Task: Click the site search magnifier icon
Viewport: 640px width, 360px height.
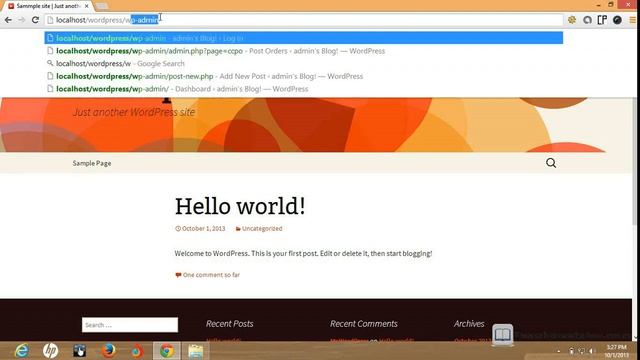Action: coord(551,163)
